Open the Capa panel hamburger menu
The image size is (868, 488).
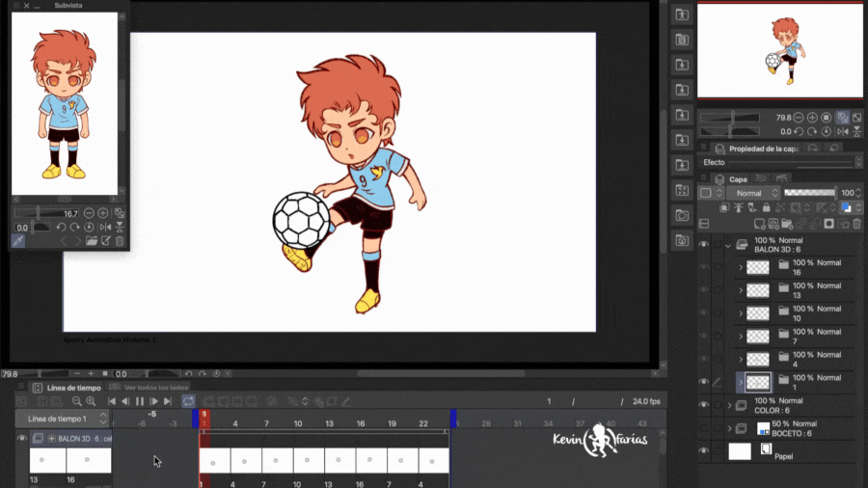(704, 178)
